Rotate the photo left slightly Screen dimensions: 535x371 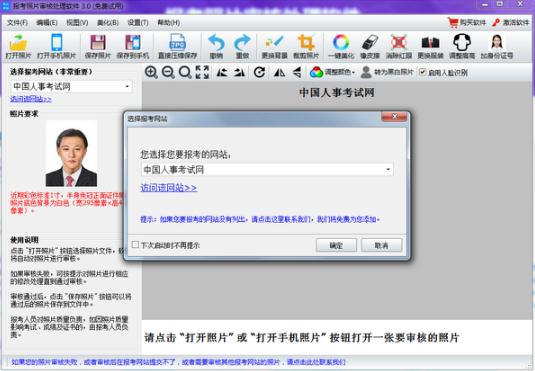(x=222, y=72)
